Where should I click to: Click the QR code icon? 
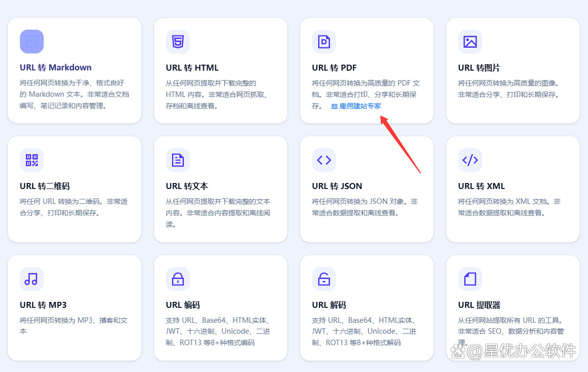[x=32, y=160]
